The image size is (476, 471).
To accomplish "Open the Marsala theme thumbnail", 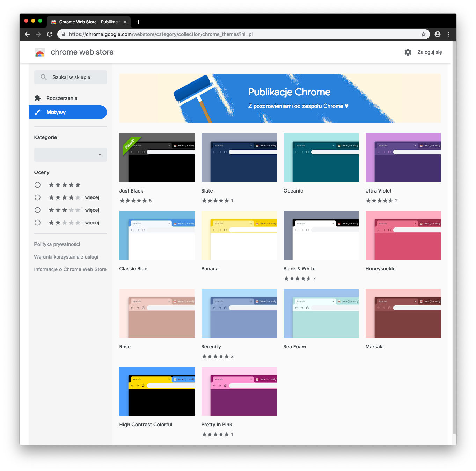I will pyautogui.click(x=403, y=313).
